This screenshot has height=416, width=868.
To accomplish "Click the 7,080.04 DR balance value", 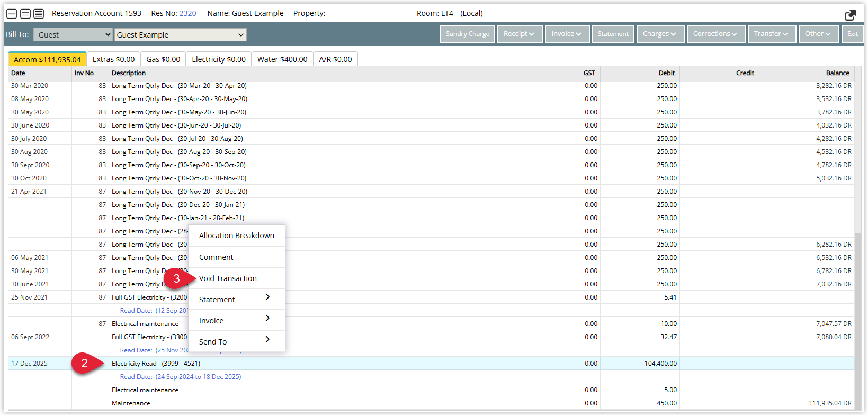I will [x=834, y=337].
